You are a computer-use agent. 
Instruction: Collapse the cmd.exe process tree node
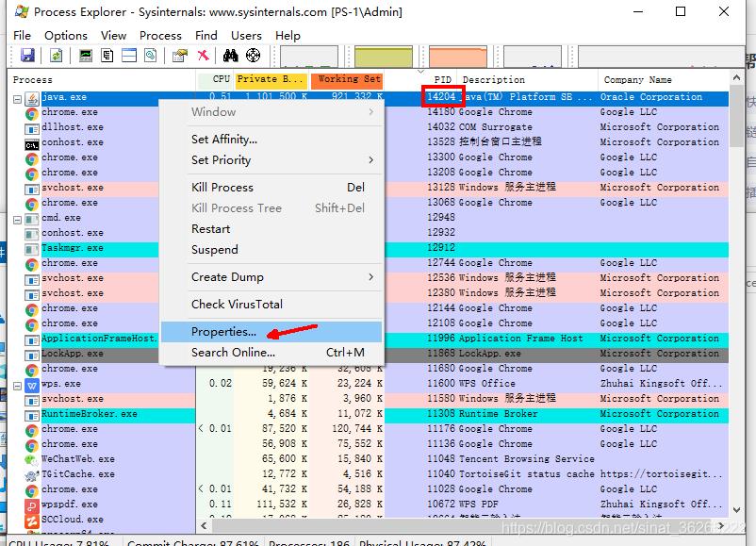pyautogui.click(x=17, y=220)
